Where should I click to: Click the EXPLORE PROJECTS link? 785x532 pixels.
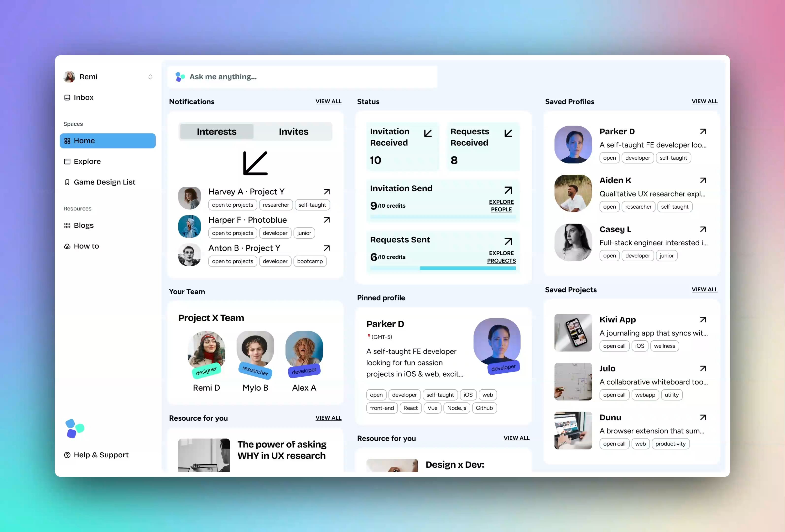(x=501, y=257)
